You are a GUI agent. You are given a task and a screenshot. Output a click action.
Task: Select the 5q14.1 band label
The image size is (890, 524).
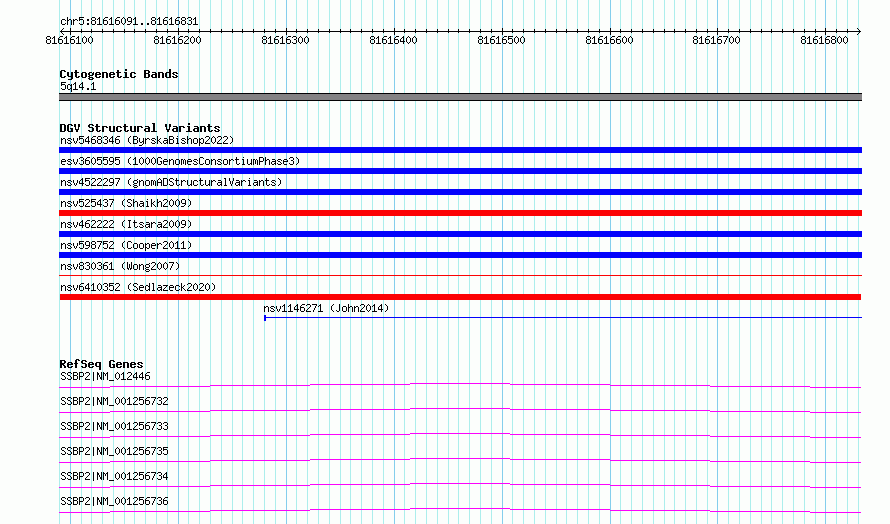78,86
